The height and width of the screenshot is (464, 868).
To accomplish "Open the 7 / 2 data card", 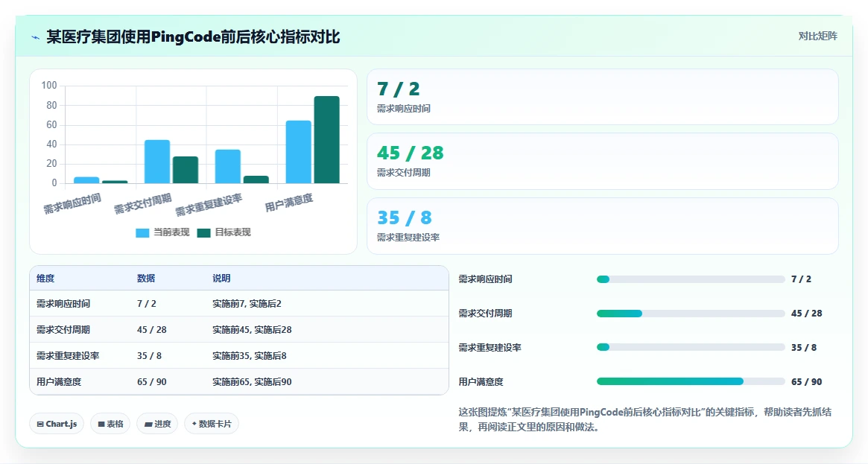I will point(602,97).
